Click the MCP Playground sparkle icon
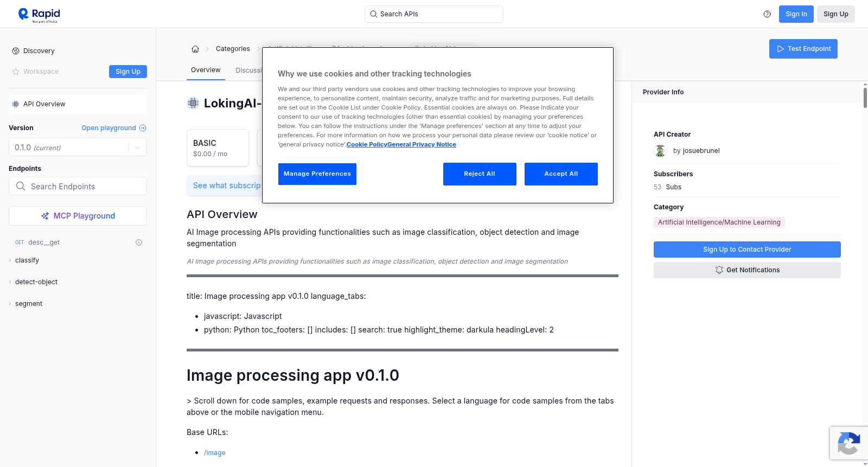 (x=45, y=216)
